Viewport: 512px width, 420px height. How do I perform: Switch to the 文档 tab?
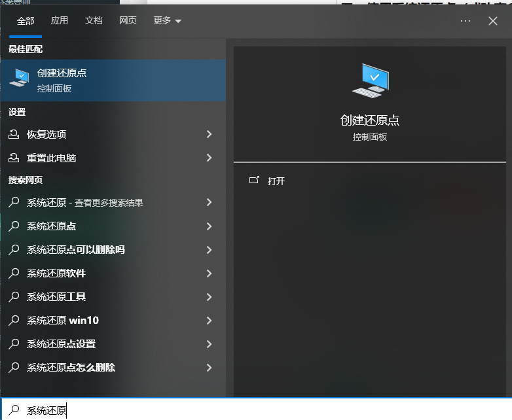(94, 20)
